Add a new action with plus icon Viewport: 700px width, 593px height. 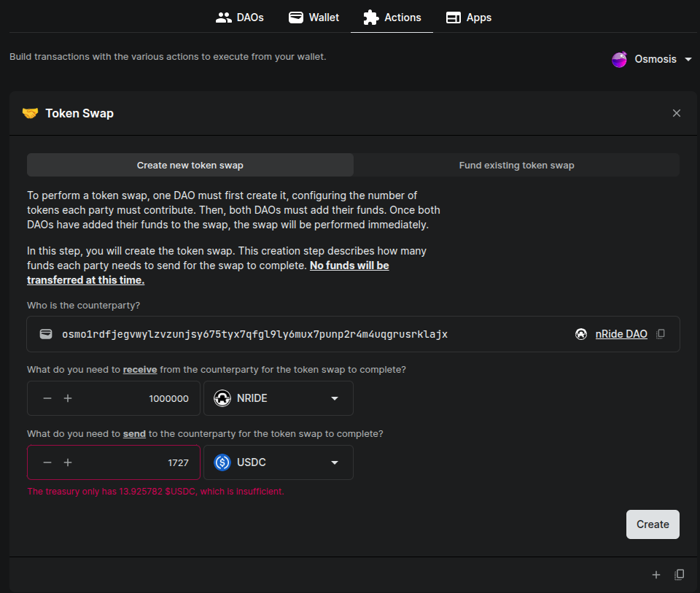(656, 575)
